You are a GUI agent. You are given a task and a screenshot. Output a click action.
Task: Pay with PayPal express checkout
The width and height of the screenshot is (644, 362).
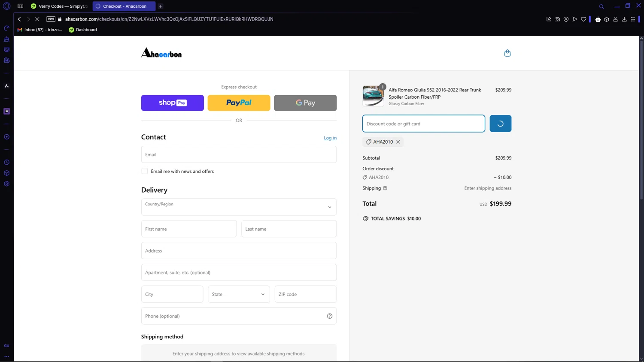(239, 103)
